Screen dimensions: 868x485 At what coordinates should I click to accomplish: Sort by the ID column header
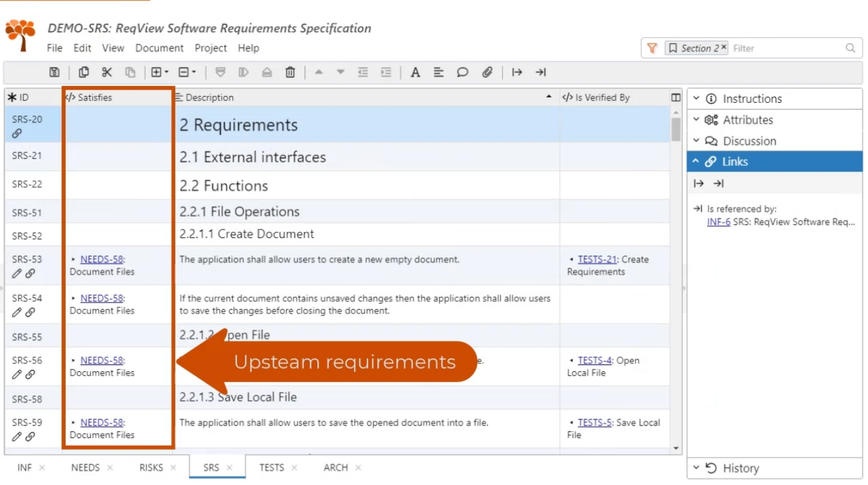(x=32, y=97)
